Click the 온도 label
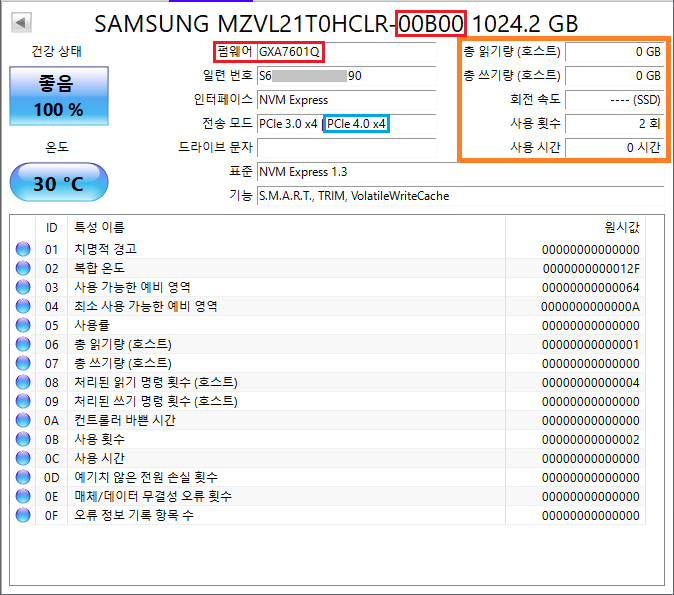Screen dimensions: 674x595 click(x=57, y=147)
